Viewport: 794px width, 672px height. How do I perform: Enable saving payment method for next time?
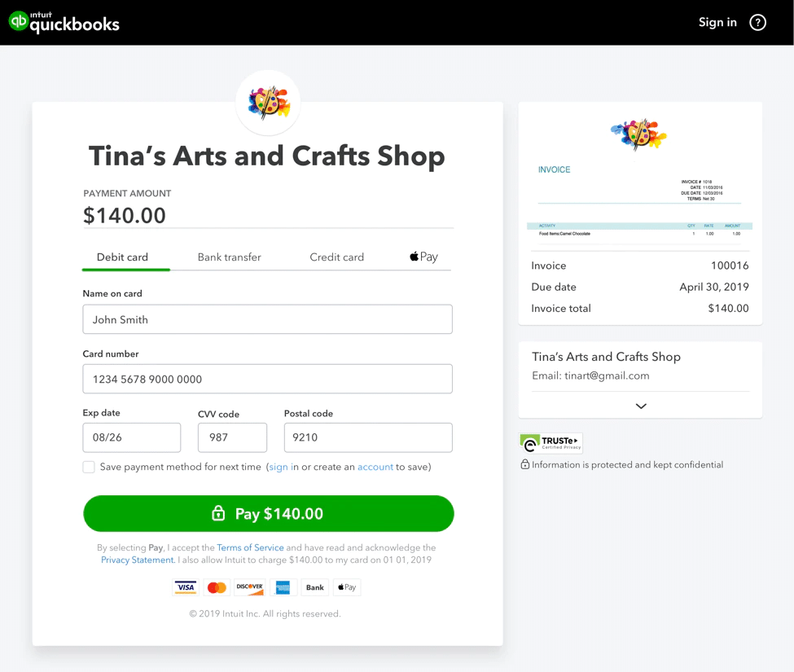tap(89, 467)
